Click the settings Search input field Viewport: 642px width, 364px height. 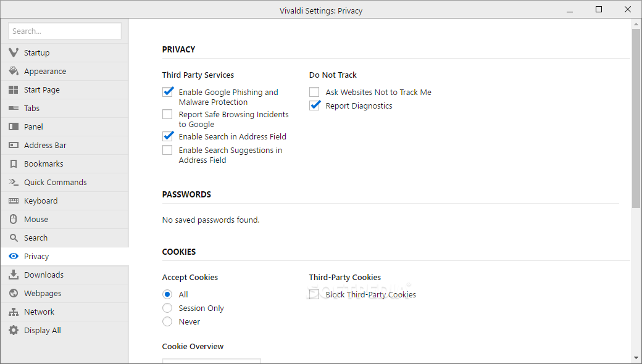[x=65, y=31]
